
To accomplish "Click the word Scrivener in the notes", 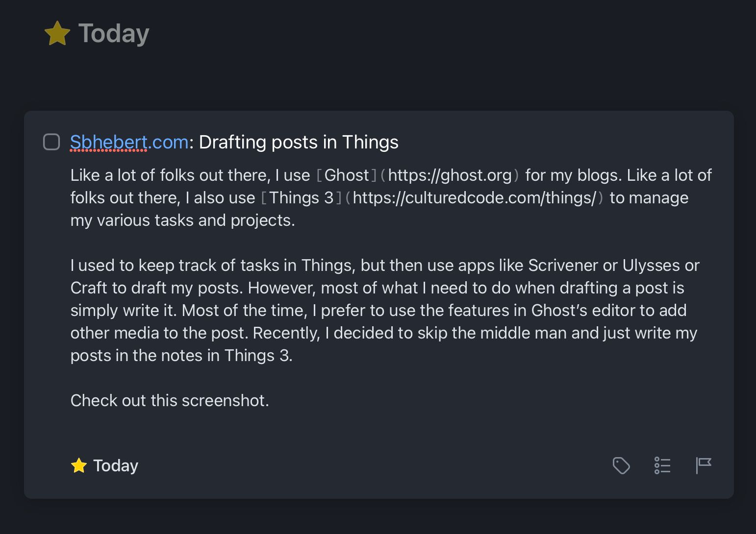I will (563, 265).
